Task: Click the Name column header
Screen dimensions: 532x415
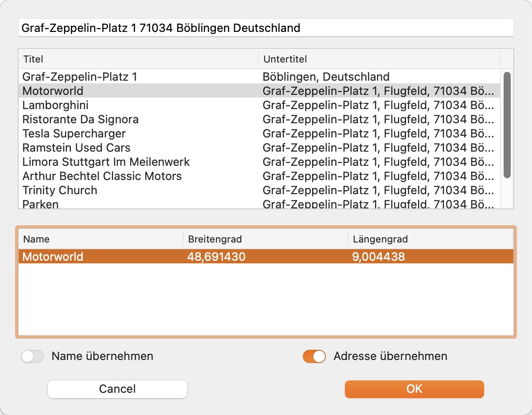Action: [101, 239]
